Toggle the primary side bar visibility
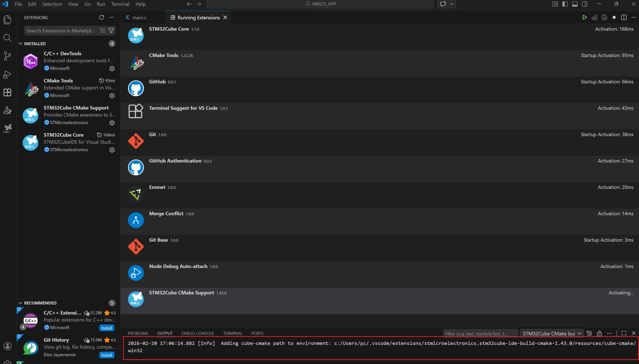This screenshot has height=364, width=639. click(565, 4)
